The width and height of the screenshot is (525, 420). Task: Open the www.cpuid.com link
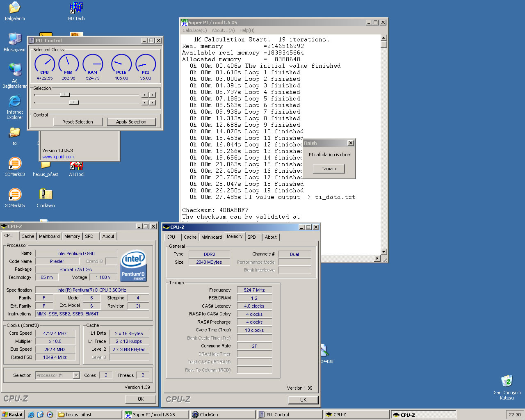[58, 157]
